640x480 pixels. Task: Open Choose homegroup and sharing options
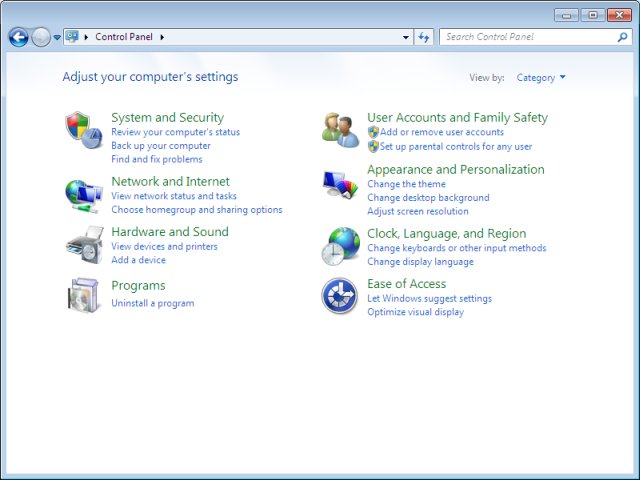[x=197, y=209]
